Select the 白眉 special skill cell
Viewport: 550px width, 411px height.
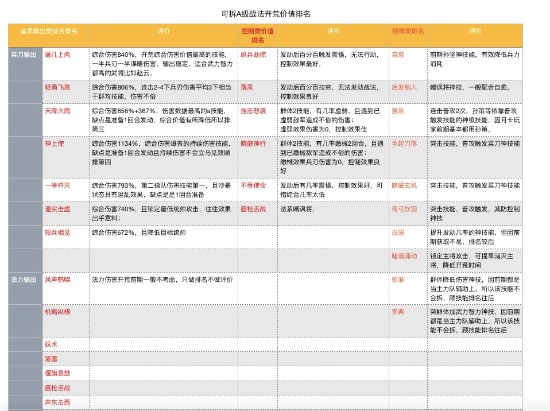click(408, 237)
